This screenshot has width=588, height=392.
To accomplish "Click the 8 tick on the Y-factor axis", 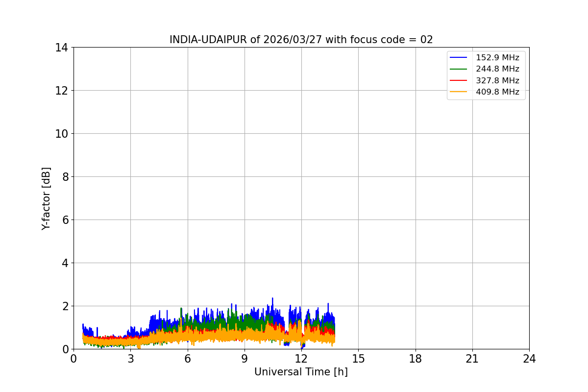I will pos(64,177).
